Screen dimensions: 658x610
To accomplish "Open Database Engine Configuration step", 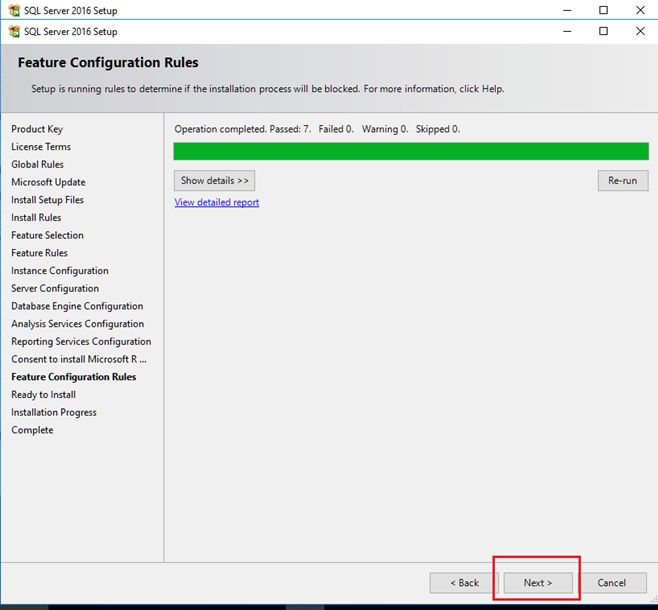I will 77,306.
